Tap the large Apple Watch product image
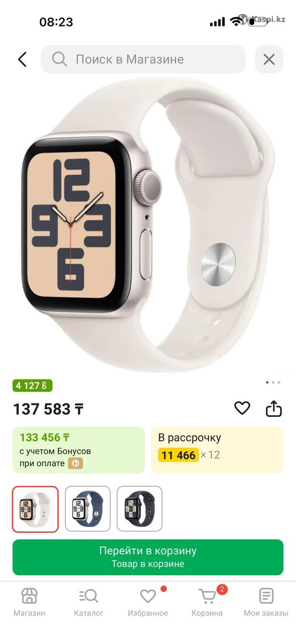This screenshot has width=296, height=644. (x=148, y=225)
